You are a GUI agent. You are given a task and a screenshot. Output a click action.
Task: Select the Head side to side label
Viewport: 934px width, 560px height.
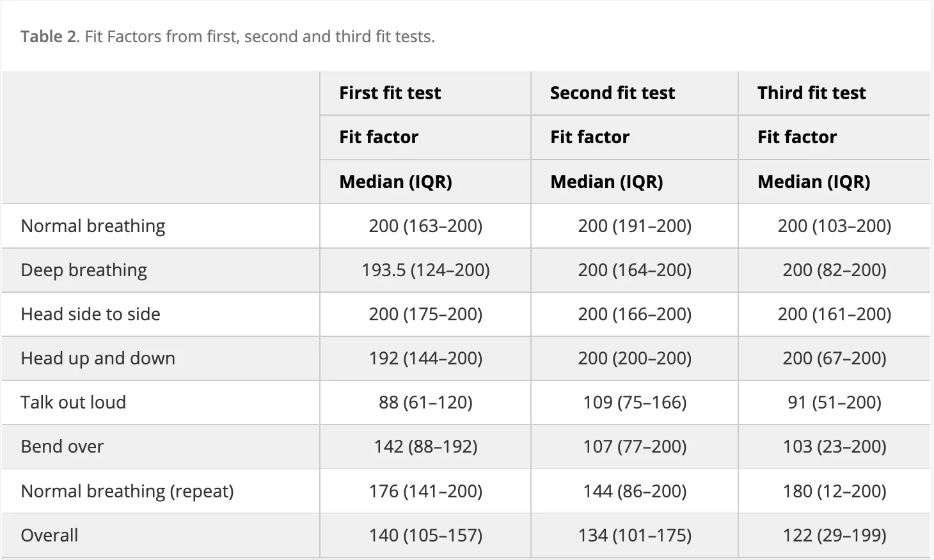(90, 314)
